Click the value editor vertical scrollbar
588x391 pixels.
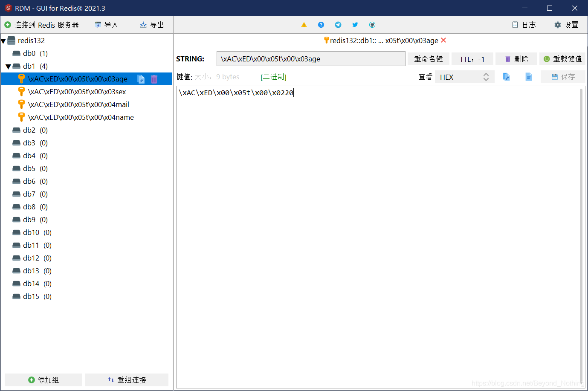(x=581, y=237)
